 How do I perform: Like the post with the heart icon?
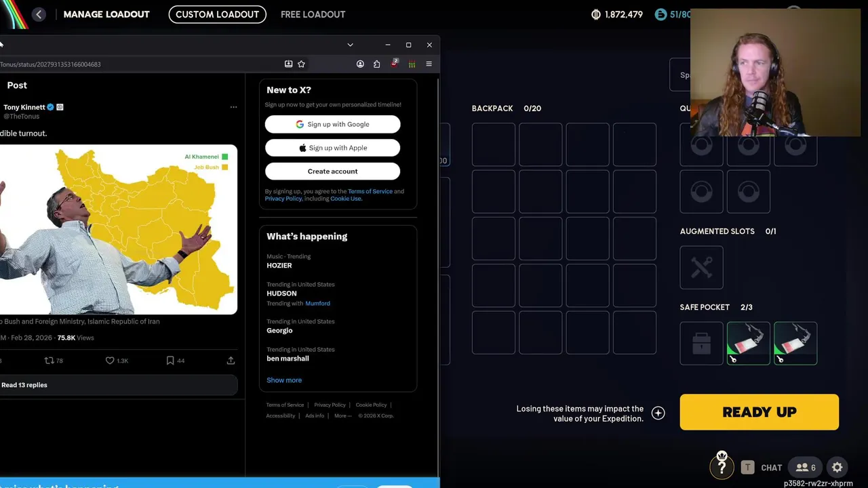point(110,361)
